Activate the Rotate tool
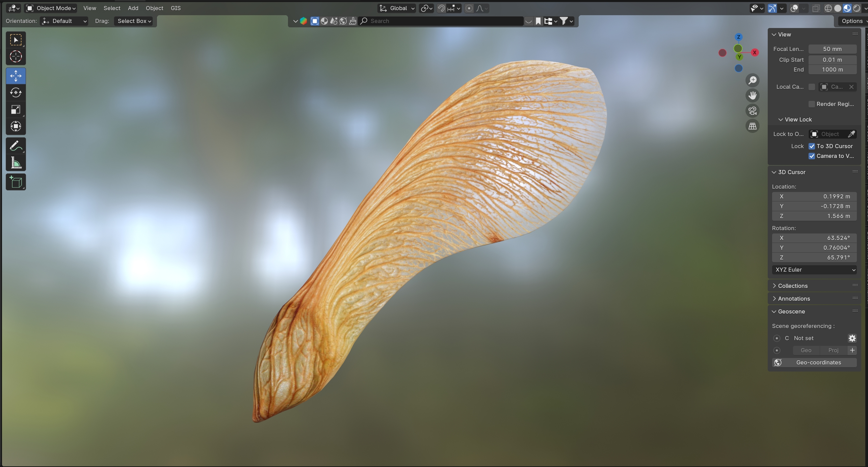Viewport: 868px width, 467px height. pos(16,92)
